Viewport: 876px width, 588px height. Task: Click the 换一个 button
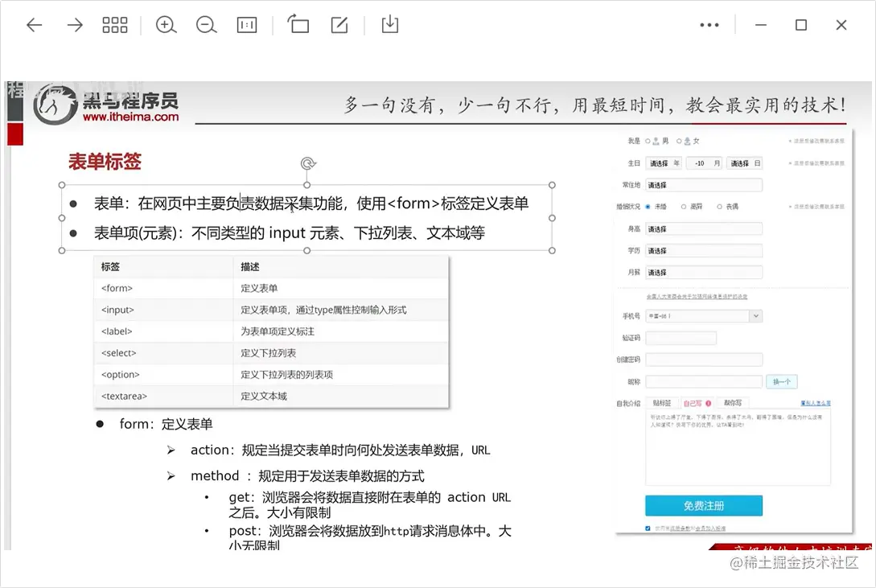(x=782, y=381)
